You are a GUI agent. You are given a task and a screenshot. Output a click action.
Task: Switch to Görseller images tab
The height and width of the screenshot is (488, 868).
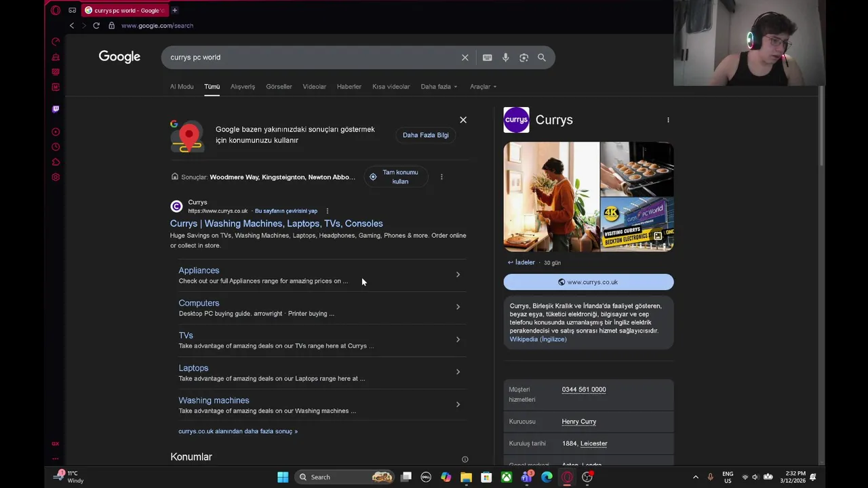279,87
